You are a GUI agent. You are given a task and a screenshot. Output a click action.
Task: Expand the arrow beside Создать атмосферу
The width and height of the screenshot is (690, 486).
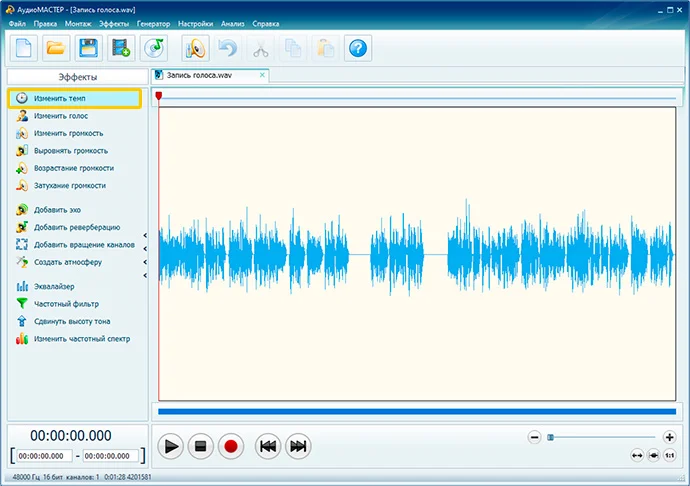(145, 262)
